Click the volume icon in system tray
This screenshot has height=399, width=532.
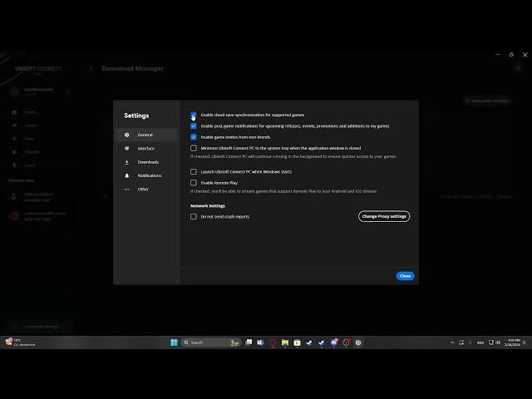click(498, 342)
